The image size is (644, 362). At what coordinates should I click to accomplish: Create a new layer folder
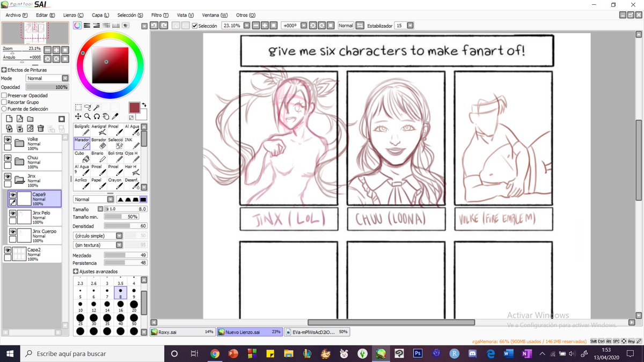(x=30, y=119)
